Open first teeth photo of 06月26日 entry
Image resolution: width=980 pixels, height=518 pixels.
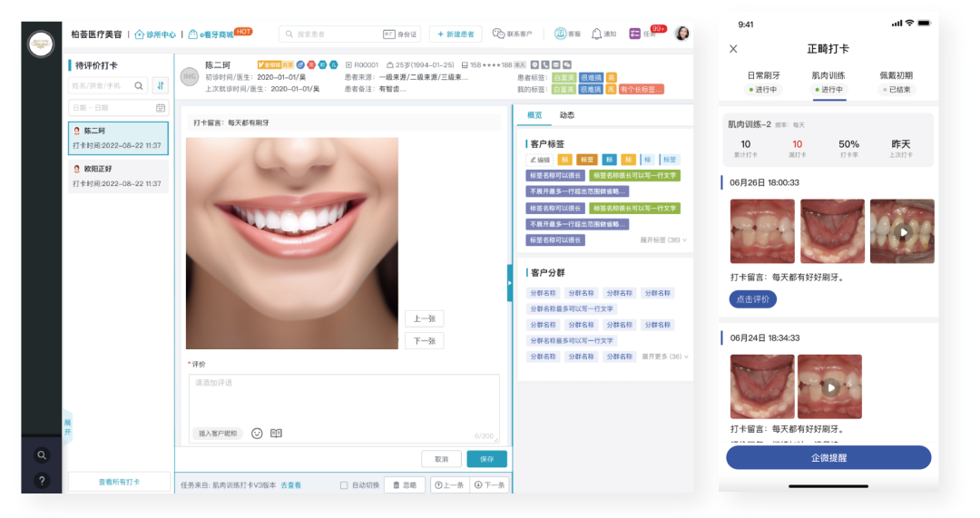tap(762, 231)
